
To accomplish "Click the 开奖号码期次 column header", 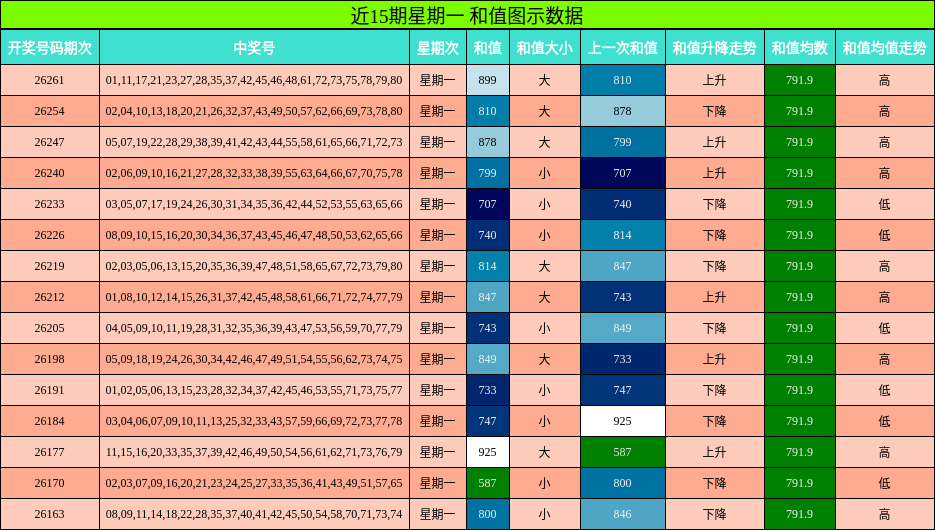I will pyautogui.click(x=49, y=48).
